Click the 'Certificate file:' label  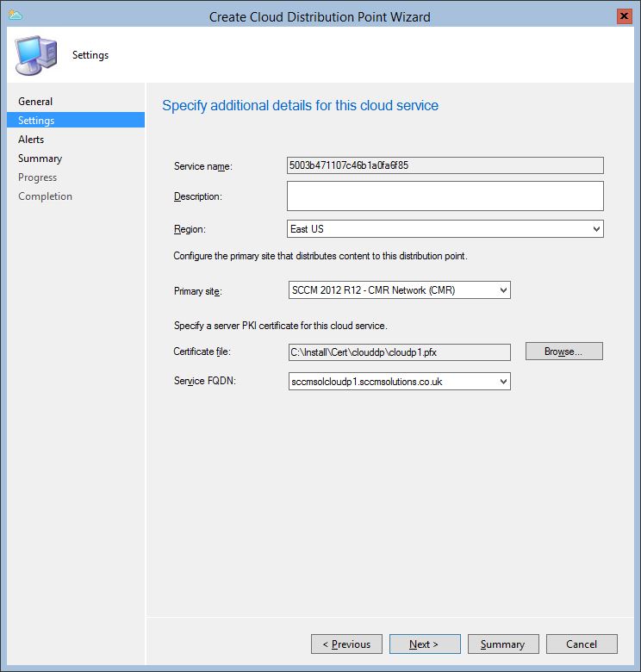click(202, 352)
